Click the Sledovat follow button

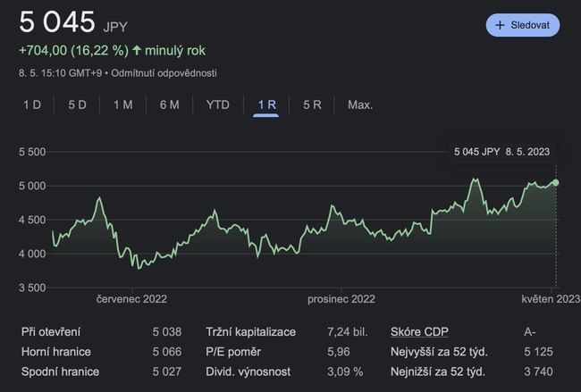point(522,25)
